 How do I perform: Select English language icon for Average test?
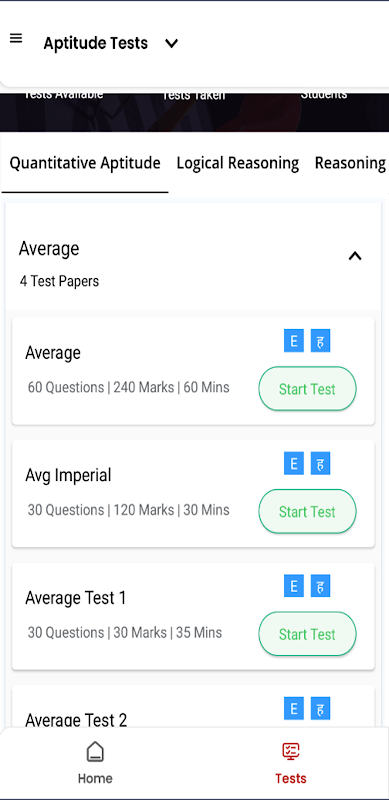(294, 341)
